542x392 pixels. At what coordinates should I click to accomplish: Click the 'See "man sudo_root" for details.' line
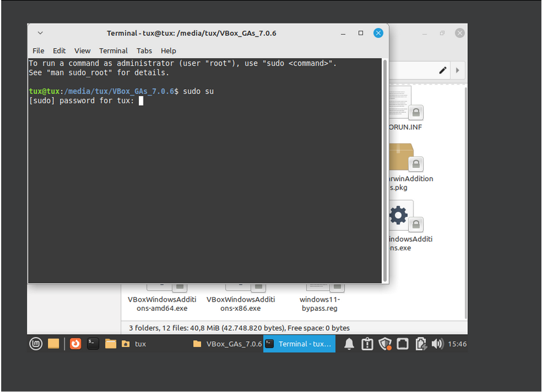tap(99, 73)
